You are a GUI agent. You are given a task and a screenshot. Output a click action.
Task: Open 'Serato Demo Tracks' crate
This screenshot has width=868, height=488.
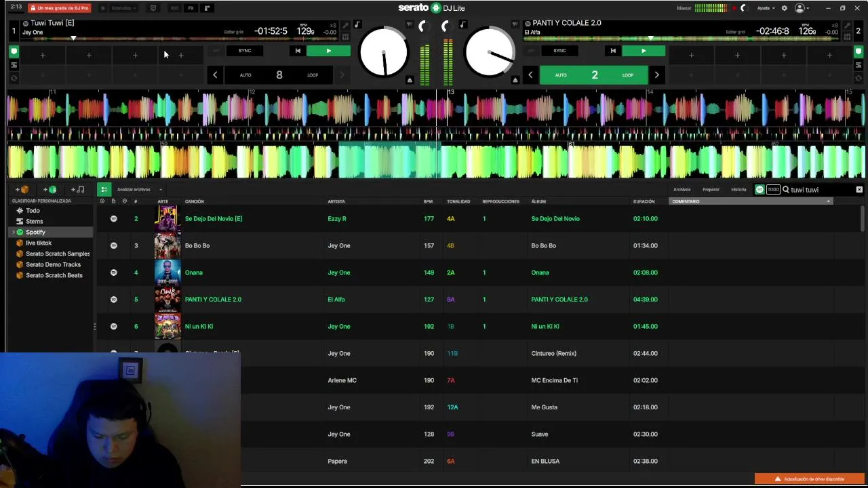pos(53,265)
